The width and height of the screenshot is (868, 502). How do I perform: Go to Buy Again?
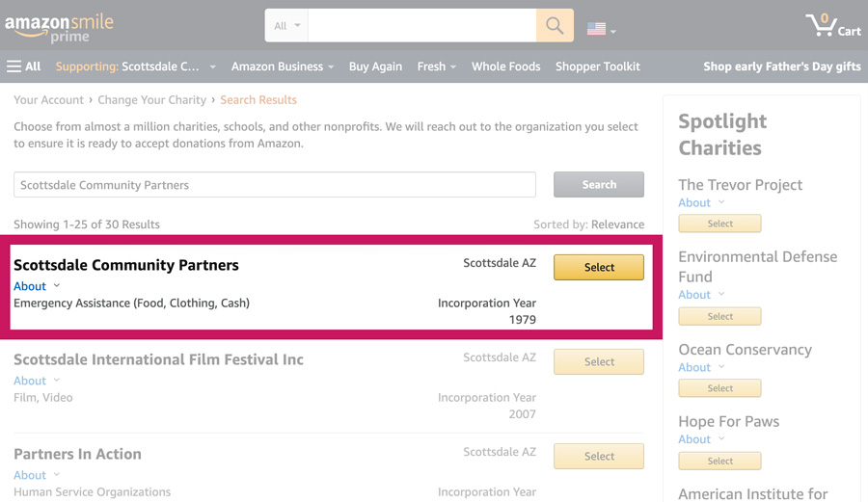coord(375,66)
